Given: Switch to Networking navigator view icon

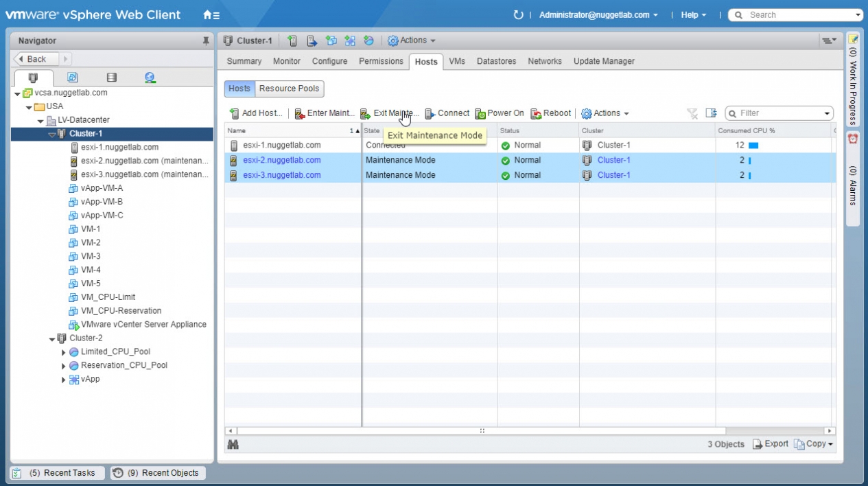Looking at the screenshot, I should tap(150, 78).
